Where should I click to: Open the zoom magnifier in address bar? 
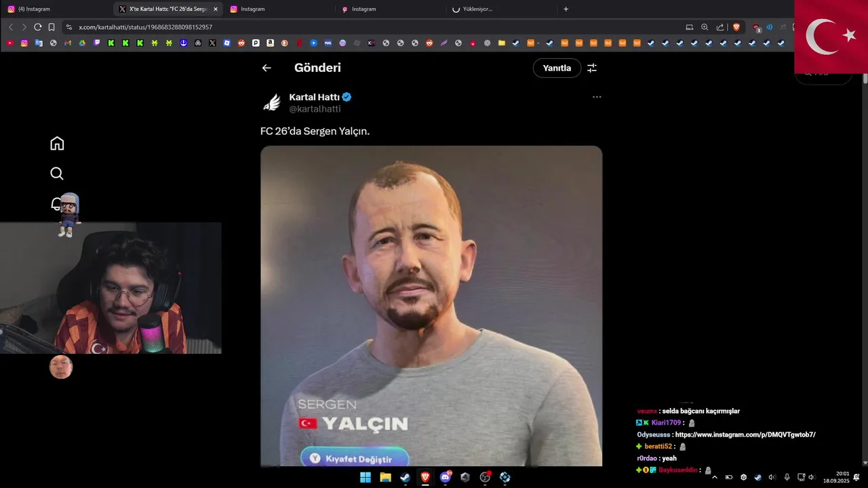pos(705,27)
